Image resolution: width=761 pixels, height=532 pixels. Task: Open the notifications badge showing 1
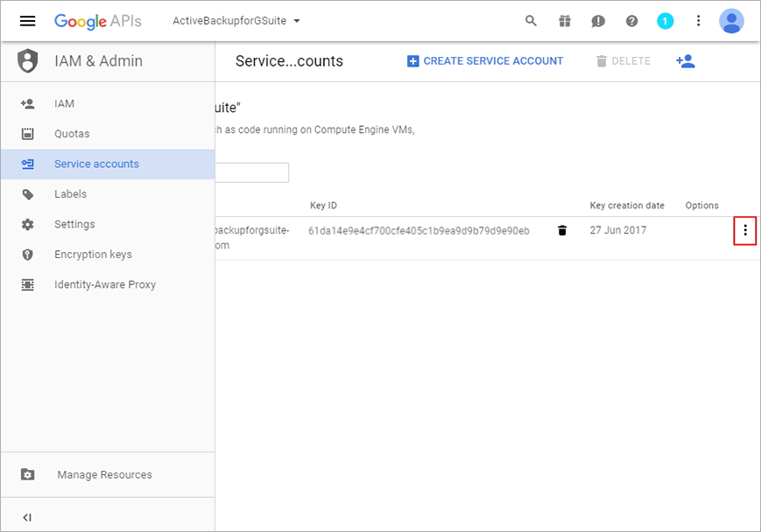click(665, 21)
